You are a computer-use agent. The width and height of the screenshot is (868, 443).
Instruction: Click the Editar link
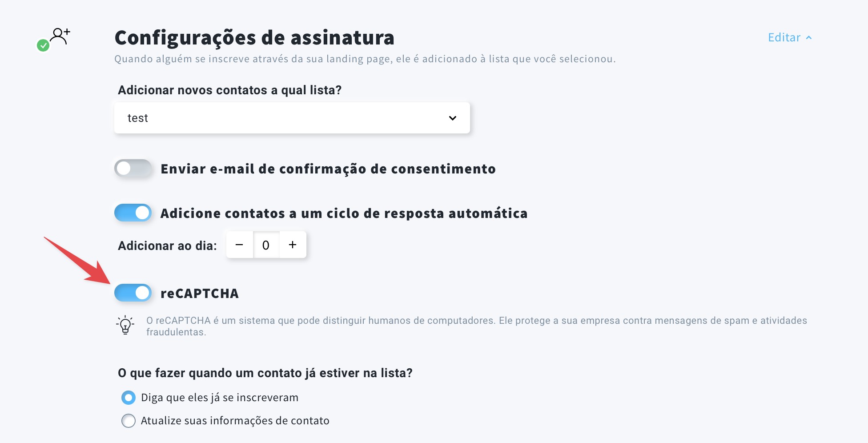click(x=784, y=38)
